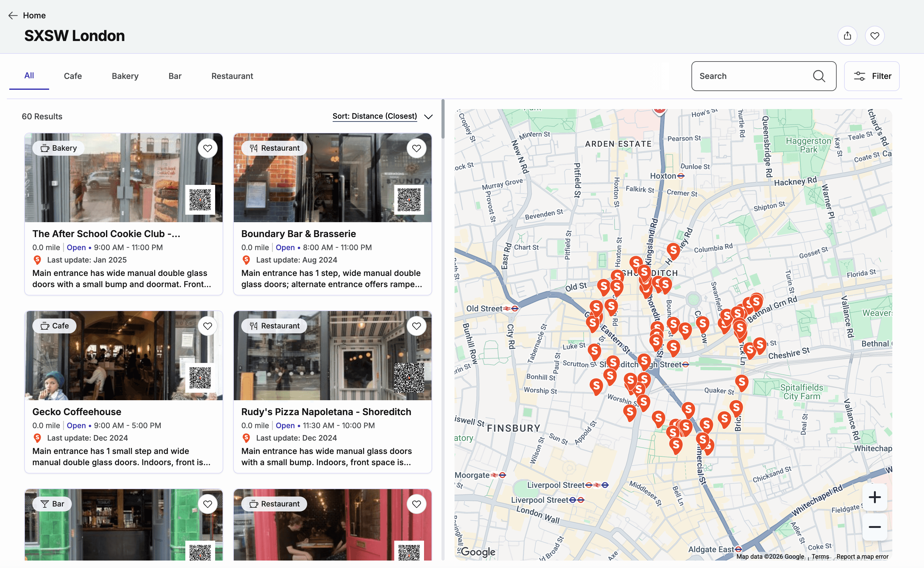Image resolution: width=924 pixels, height=568 pixels.
Task: Click the QR code on Boundary Bar photo
Action: [x=409, y=199]
